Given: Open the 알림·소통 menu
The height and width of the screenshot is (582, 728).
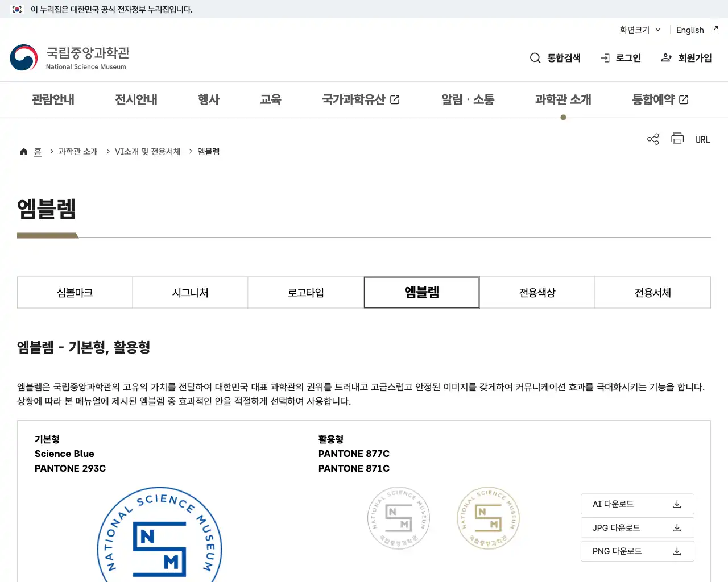Looking at the screenshot, I should tap(467, 99).
